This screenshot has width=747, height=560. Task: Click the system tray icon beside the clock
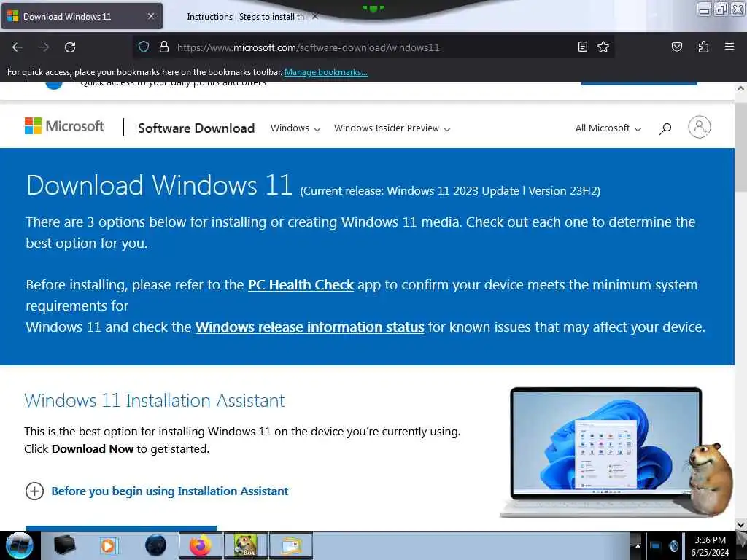[x=673, y=546]
